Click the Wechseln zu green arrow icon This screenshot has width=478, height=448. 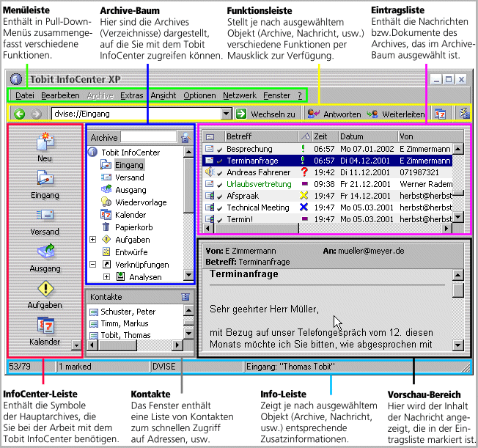[x=241, y=114]
